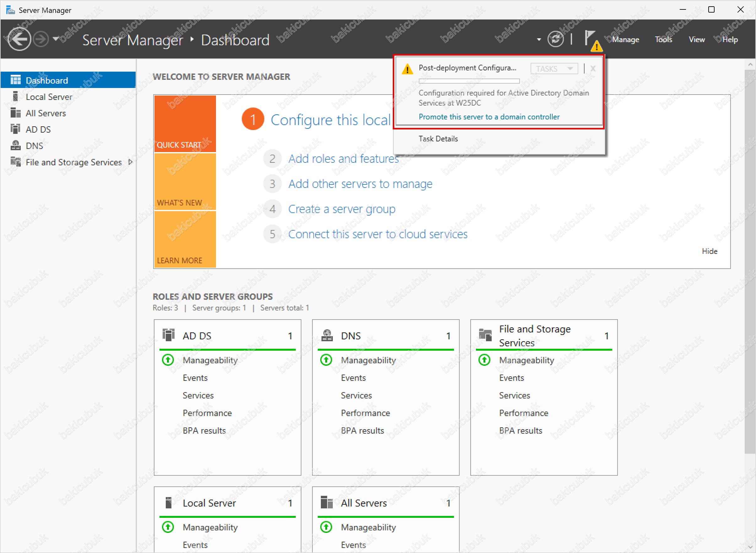756x553 pixels.
Task: Click Add other servers to manage
Action: (x=360, y=184)
